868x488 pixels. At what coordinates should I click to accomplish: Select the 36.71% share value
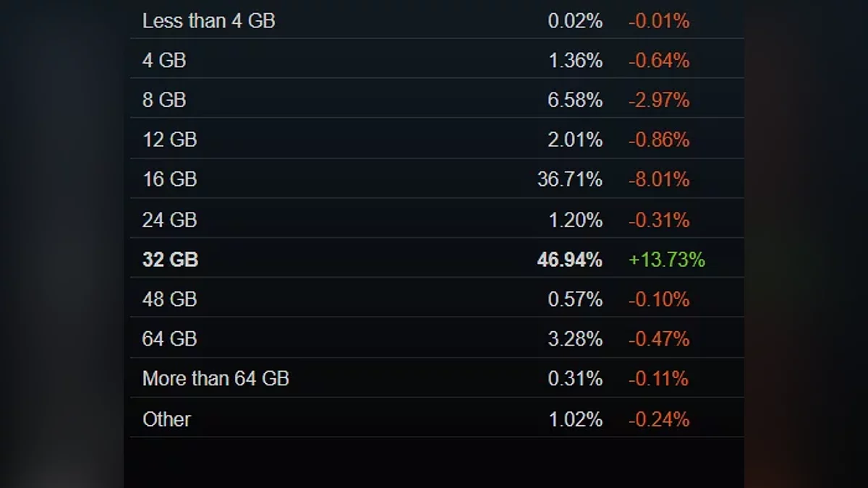tap(569, 179)
